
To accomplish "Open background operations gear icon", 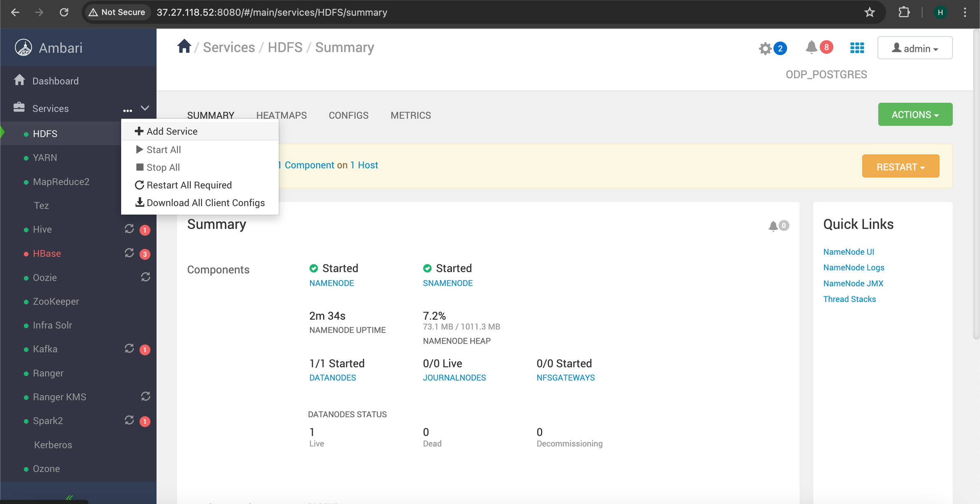I will 765,49.
